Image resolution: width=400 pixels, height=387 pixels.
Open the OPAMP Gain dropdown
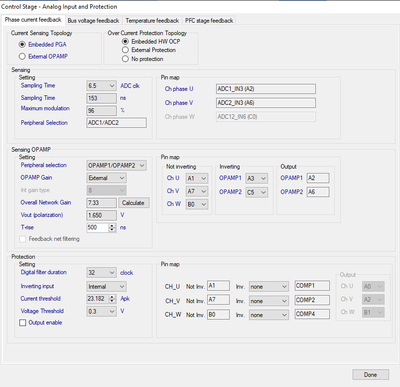coord(106,178)
